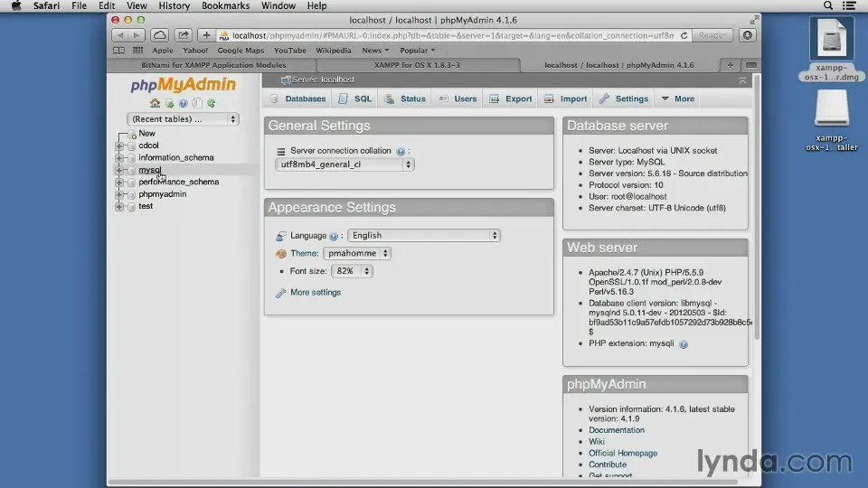Click the test database icon
Screen dimensions: 868x488
point(132,207)
